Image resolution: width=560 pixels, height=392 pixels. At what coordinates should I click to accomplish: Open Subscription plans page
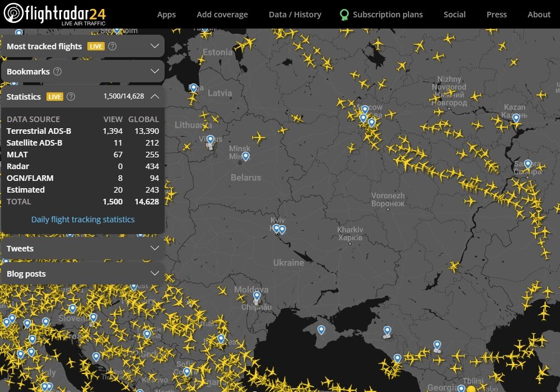coord(388,15)
